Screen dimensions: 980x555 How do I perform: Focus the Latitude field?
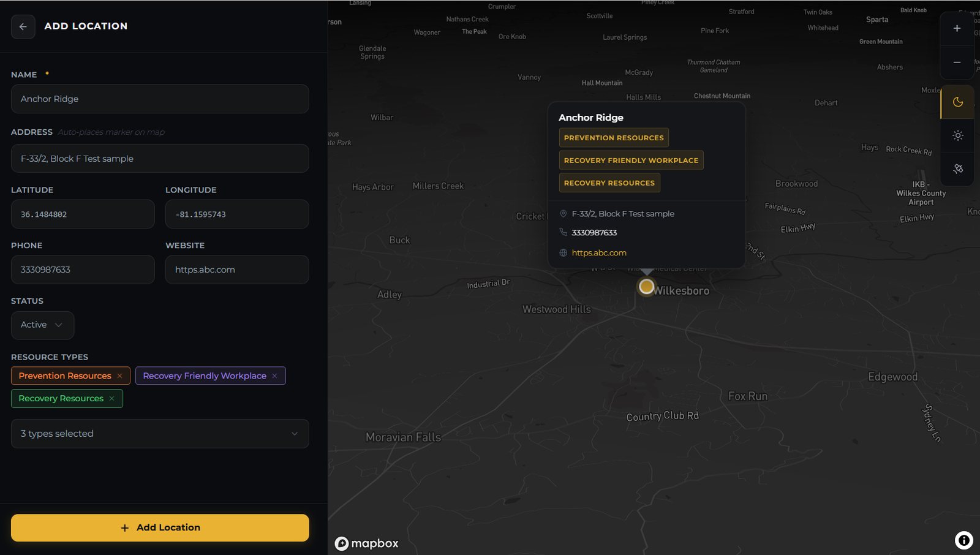83,214
